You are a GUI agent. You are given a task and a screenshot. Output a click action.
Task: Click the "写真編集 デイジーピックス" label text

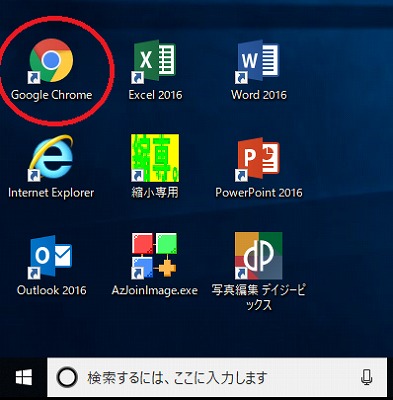point(259,297)
